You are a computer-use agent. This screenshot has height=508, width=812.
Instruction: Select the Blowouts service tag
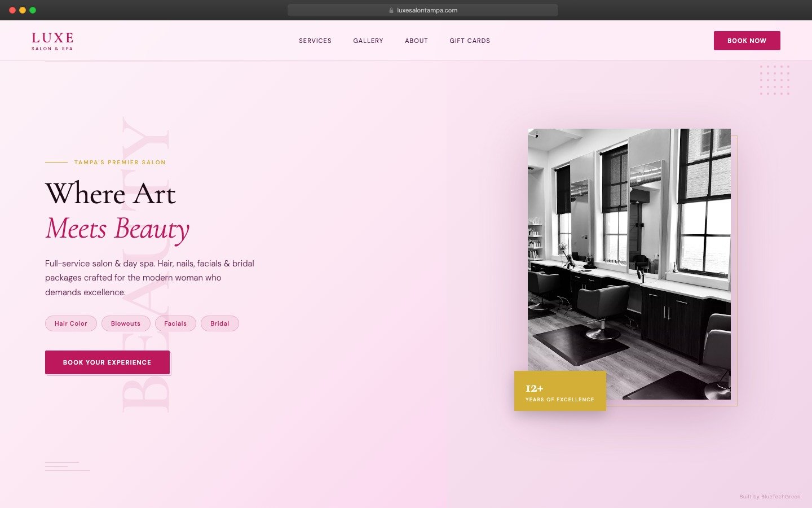(125, 323)
